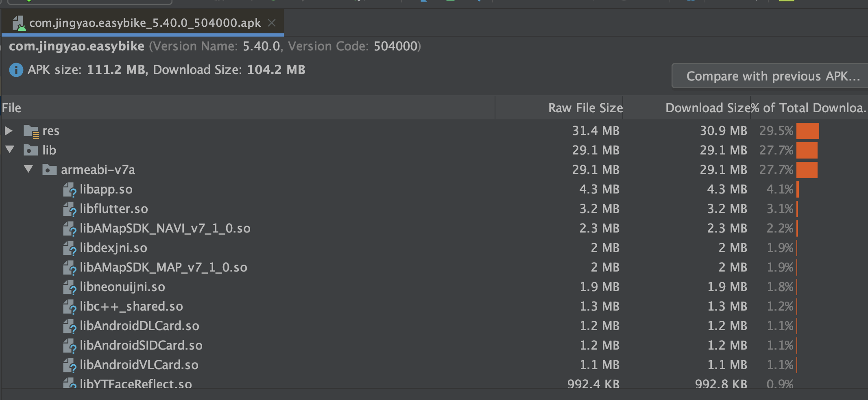Click the libneonuijni.so file icon

pyautogui.click(x=70, y=287)
